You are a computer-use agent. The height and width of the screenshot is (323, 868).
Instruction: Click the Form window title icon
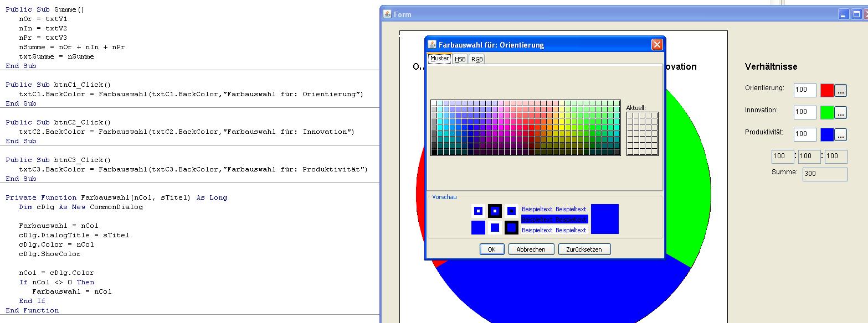(388, 14)
